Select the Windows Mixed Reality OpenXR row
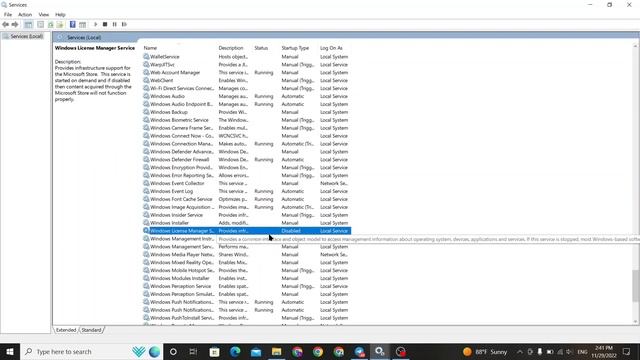The height and width of the screenshot is (360, 640). (247, 262)
